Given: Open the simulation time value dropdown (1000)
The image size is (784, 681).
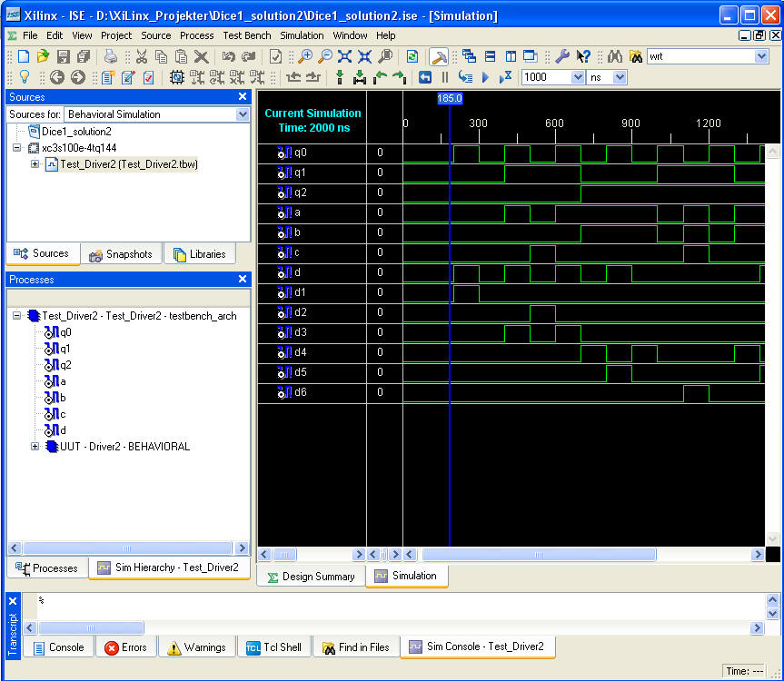Looking at the screenshot, I should (x=578, y=77).
